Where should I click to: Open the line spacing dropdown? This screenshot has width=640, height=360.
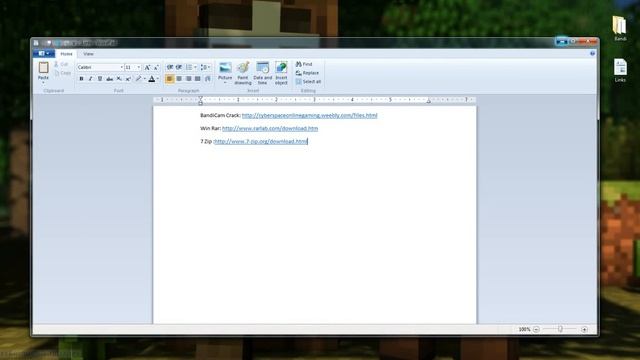click(205, 67)
